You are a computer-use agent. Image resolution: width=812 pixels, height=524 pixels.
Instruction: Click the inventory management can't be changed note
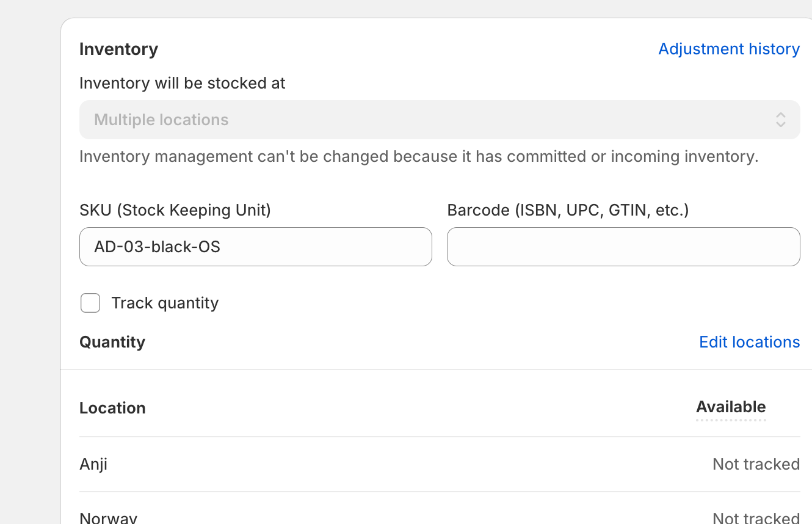point(419,156)
